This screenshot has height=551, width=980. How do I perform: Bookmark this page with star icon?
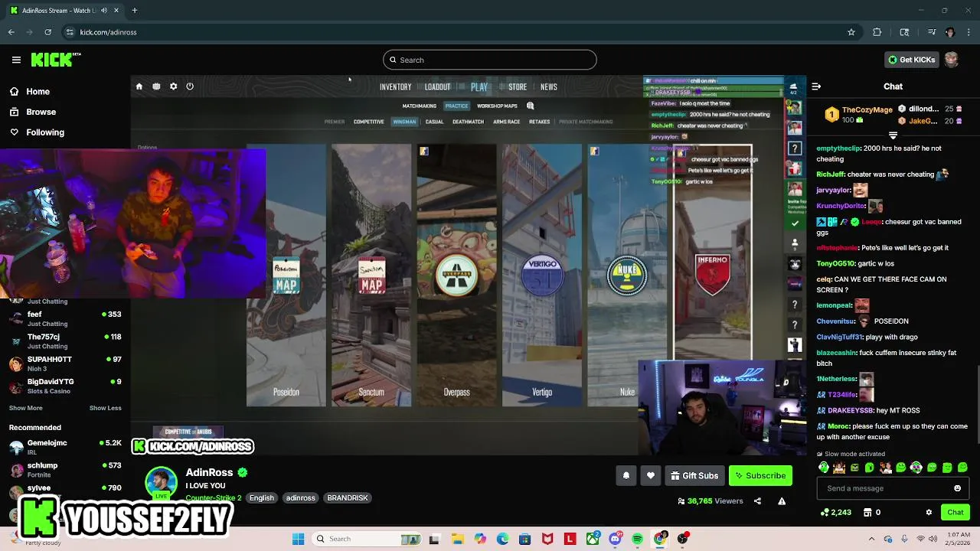(851, 32)
